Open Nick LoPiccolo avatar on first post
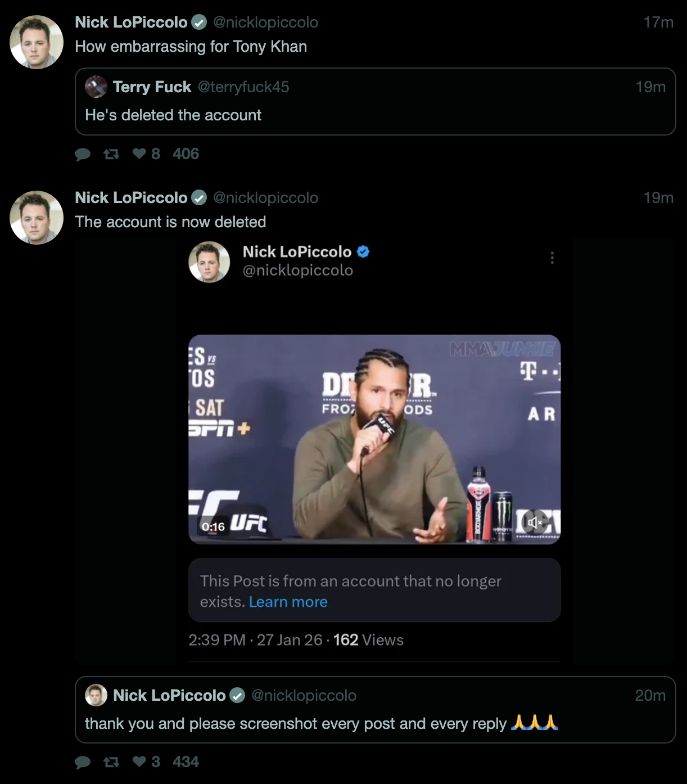 pyautogui.click(x=37, y=42)
